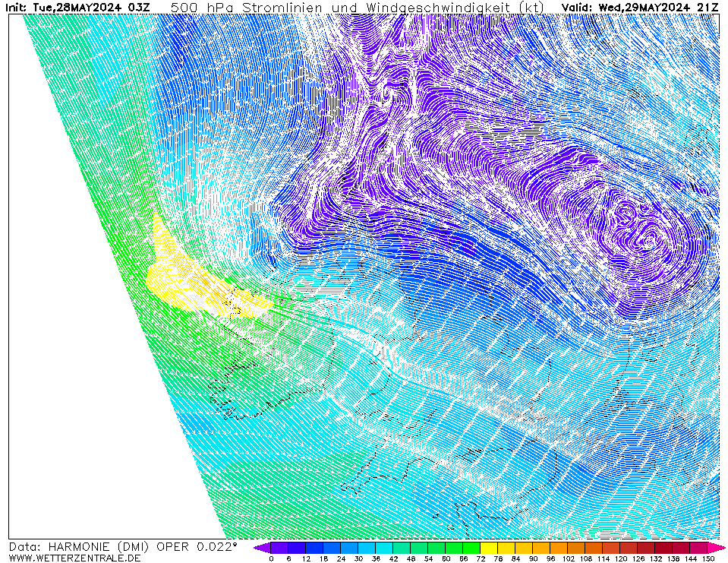Click the legend label '0'
728x563 pixels.
click(x=271, y=558)
